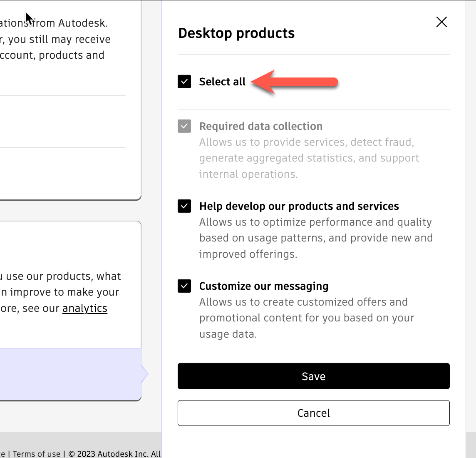Close the Desktop products panel
This screenshot has width=476, height=458.
coord(441,22)
